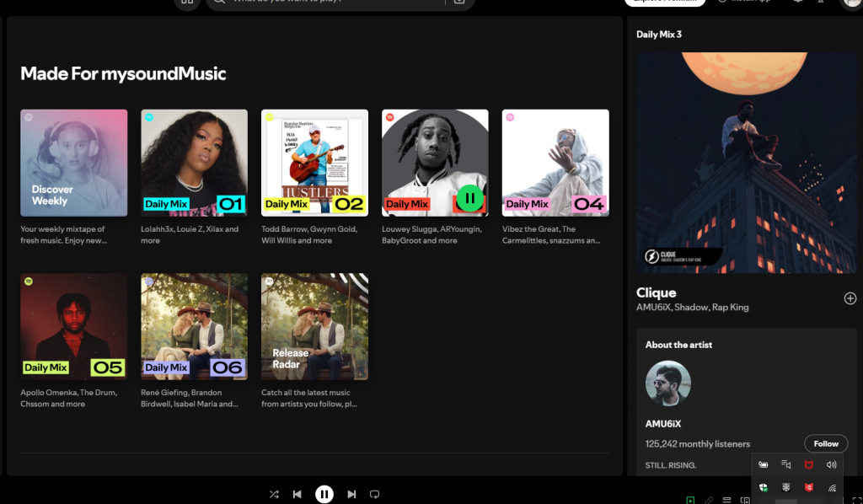Open the Daily Mix 06 cover
The height and width of the screenshot is (504, 863).
click(x=195, y=326)
